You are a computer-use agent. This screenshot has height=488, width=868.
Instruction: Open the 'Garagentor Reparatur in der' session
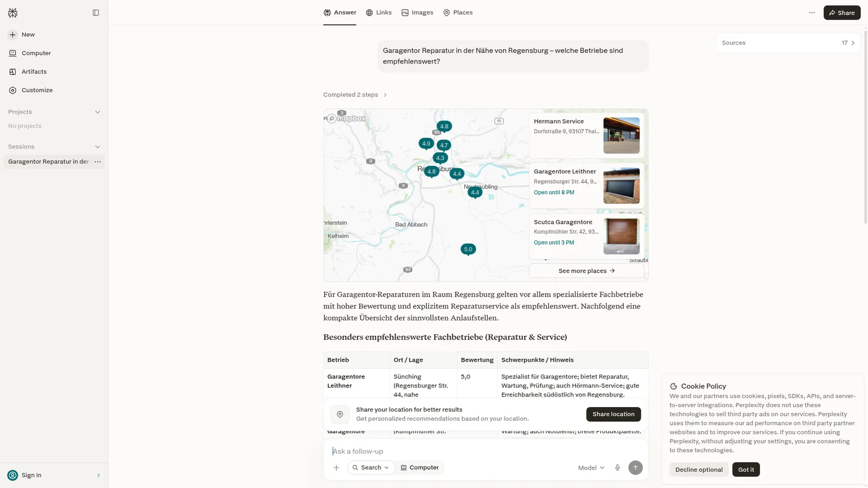pyautogui.click(x=48, y=162)
